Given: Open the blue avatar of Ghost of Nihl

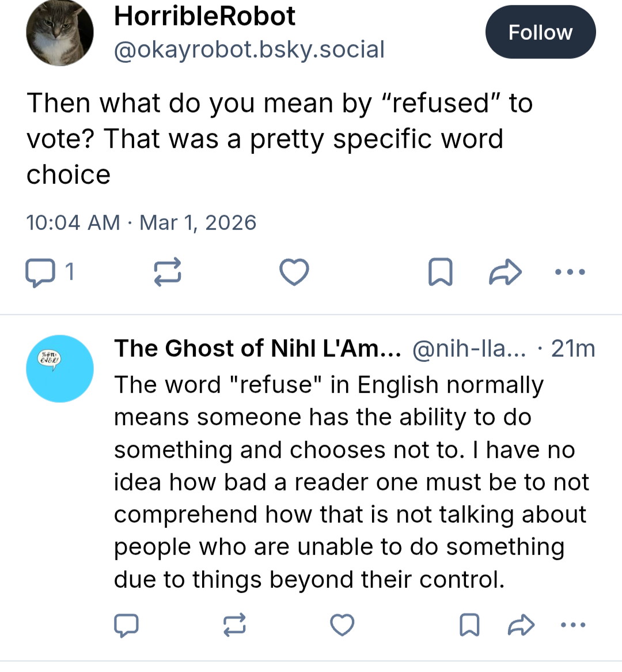Looking at the screenshot, I should 60,368.
